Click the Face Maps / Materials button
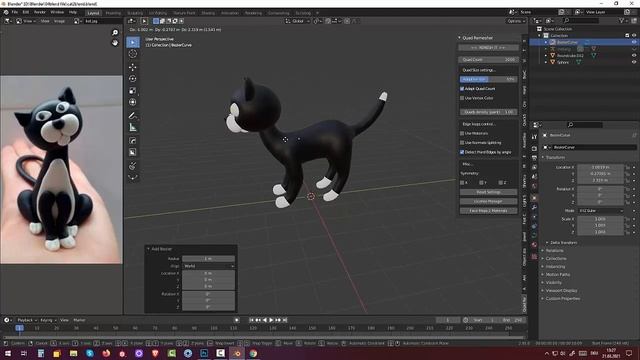The image size is (640, 360). tap(489, 211)
